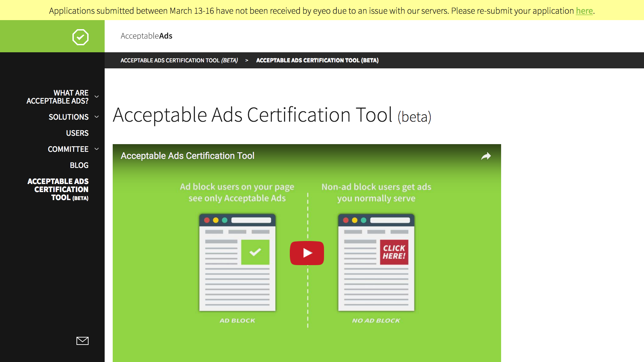644x362 pixels.
Task: Click the video title Acceptable Ads Certification Tool
Action: 187,156
